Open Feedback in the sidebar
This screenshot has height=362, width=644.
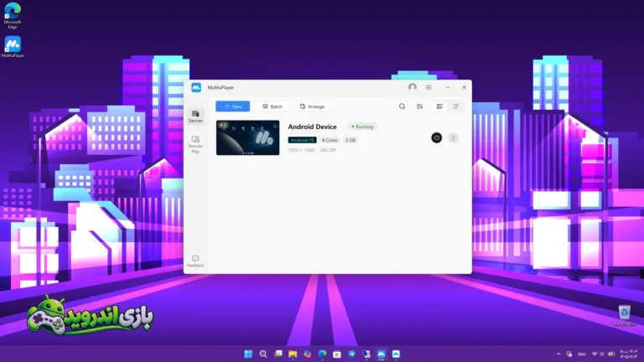[x=195, y=261]
